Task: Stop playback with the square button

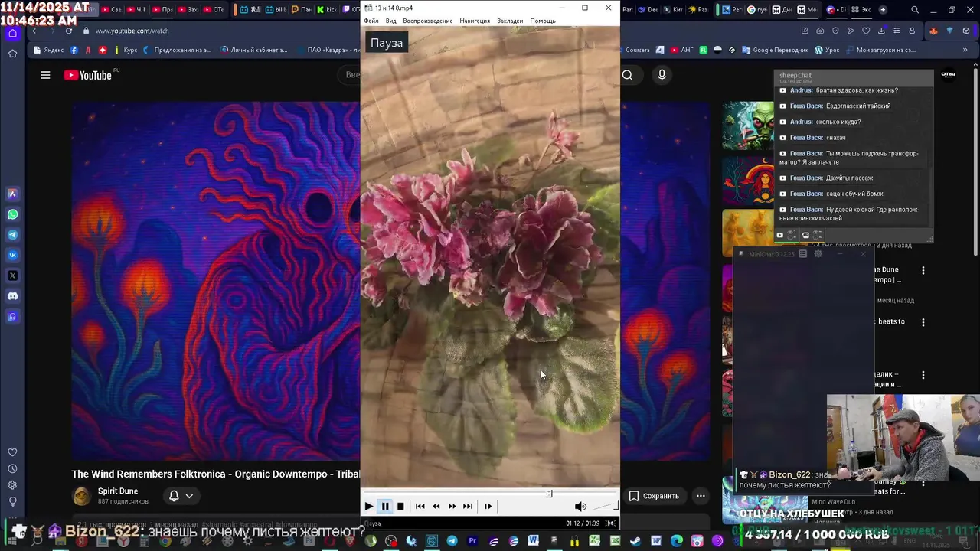Action: [400, 507]
